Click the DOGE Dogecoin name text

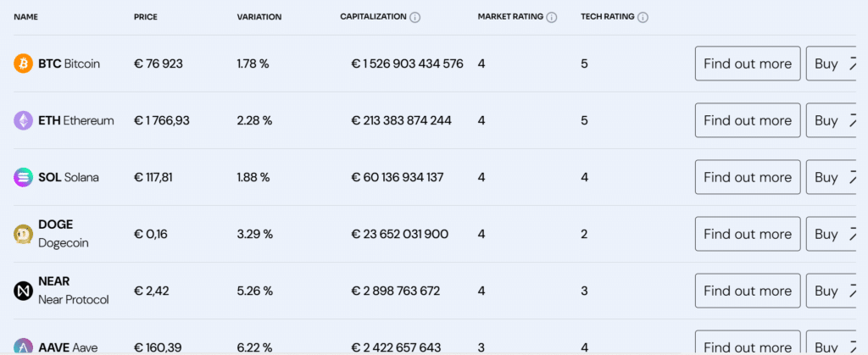63,234
